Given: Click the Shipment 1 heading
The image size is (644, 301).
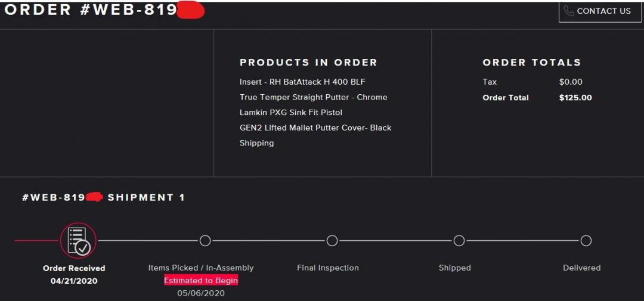Looking at the screenshot, I should pos(146,197).
